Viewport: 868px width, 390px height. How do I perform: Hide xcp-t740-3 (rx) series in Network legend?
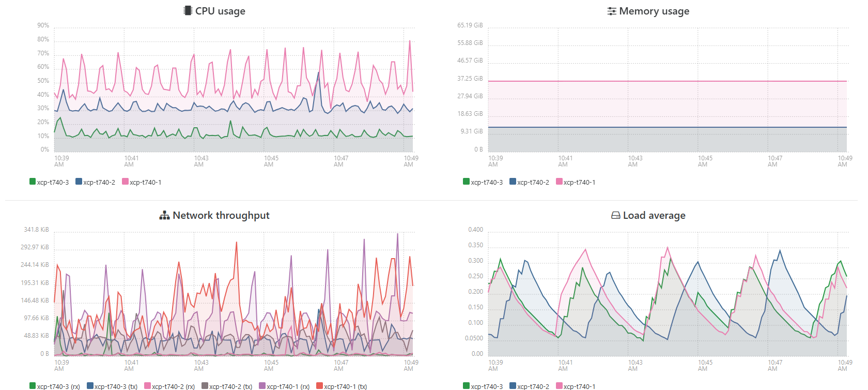click(x=58, y=386)
